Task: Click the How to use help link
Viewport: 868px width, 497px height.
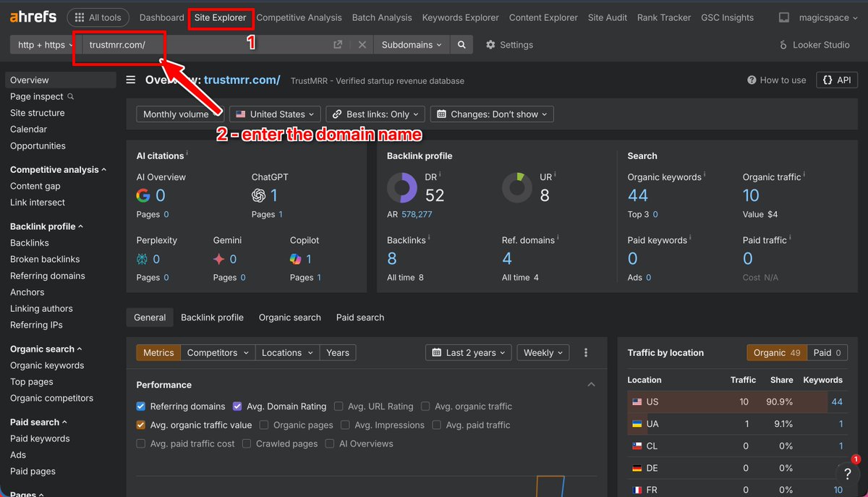Action: [x=777, y=80]
